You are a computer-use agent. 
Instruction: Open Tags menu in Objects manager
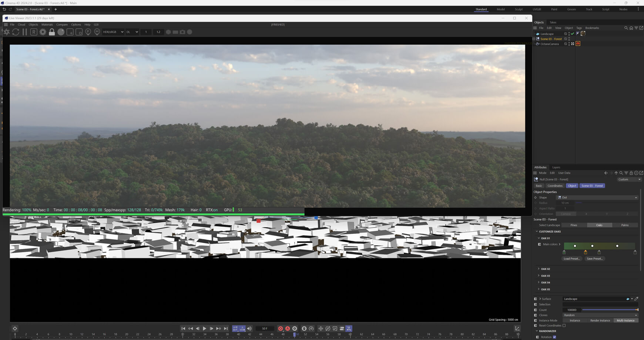579,28
